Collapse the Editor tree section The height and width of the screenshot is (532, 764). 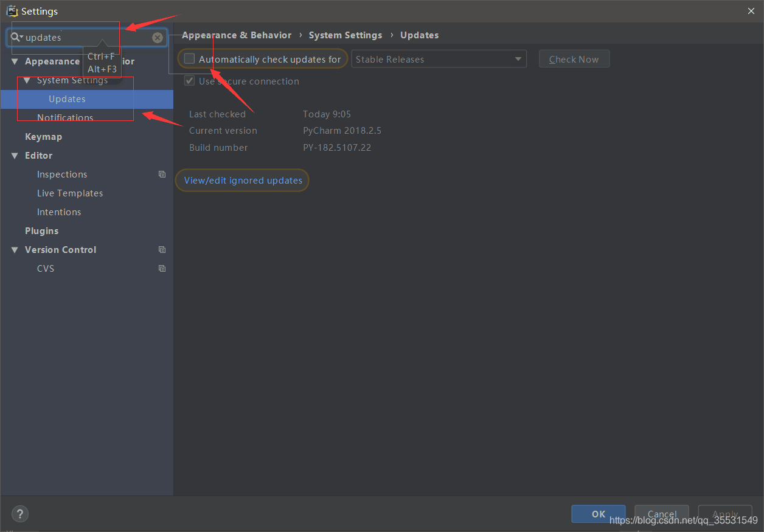point(15,156)
